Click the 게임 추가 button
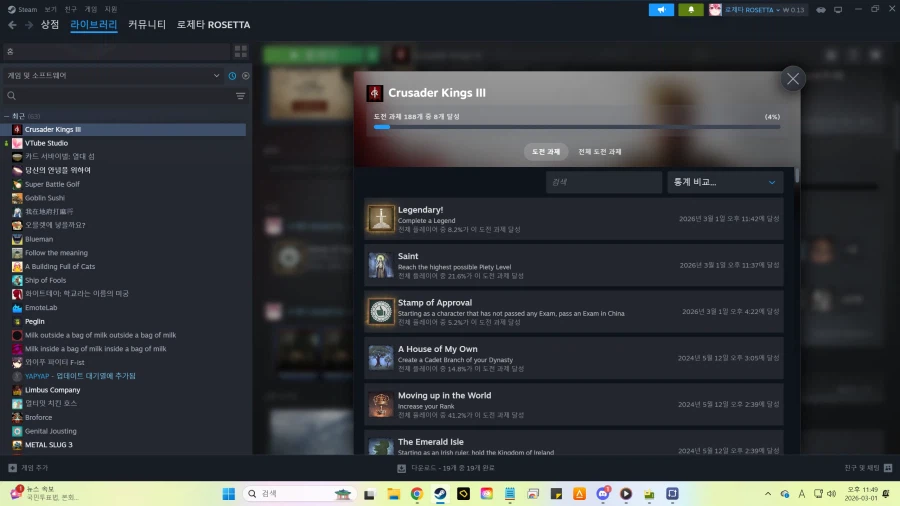Viewport: 900px width, 506px height. (28, 468)
